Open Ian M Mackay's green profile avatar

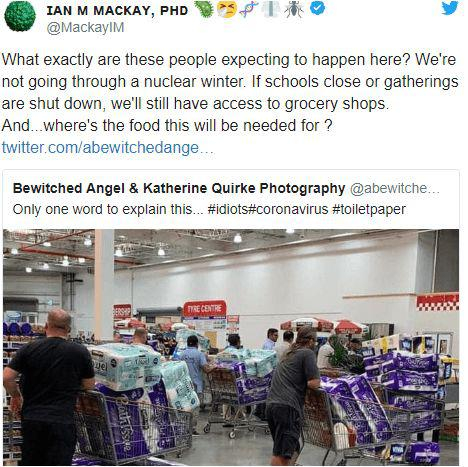20,16
